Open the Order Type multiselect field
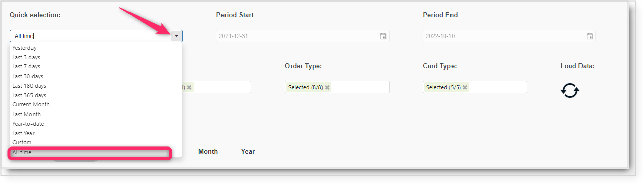This screenshot has width=644, height=184. tap(337, 87)
